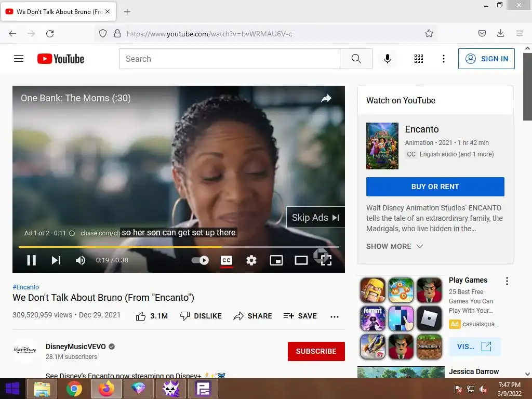
Task: Toggle muted volume tray icon
Action: 483,389
